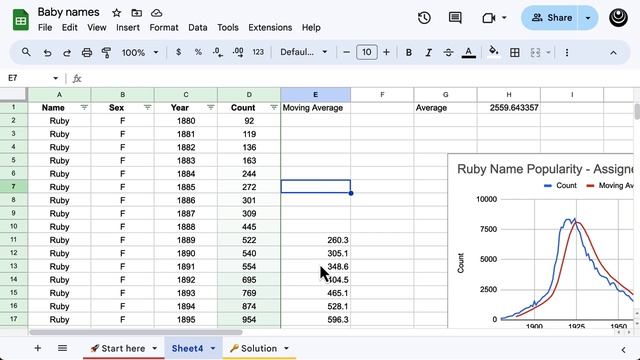Move document using the folder icon
640x360 pixels.
136,13
